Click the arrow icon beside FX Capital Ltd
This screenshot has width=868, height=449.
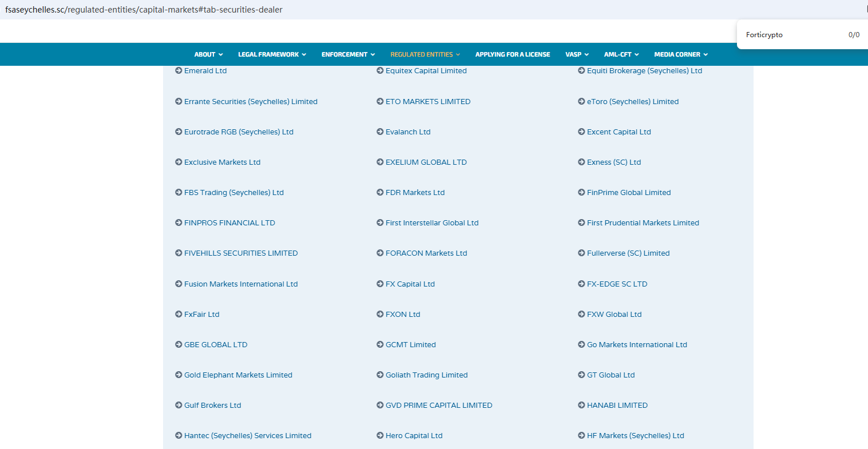380,284
